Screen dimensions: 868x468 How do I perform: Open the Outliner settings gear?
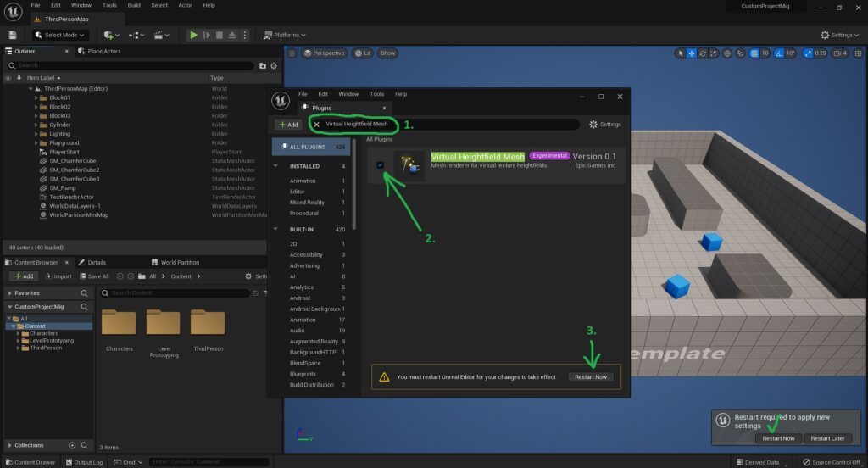coord(274,65)
